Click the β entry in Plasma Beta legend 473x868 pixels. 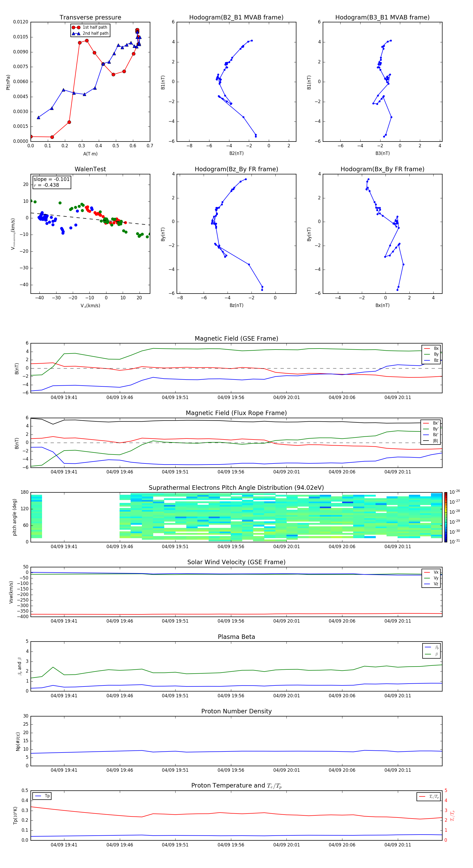tap(432, 654)
